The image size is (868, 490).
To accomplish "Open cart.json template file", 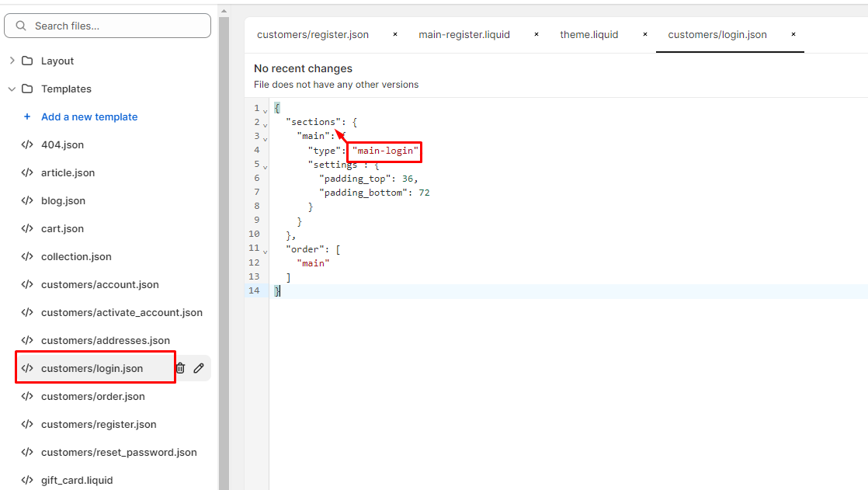I will click(x=63, y=228).
